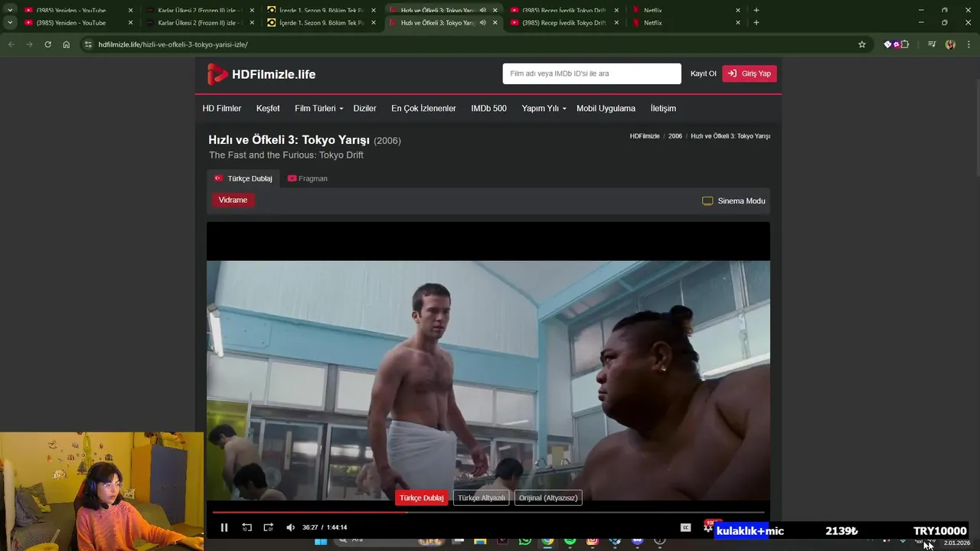Viewport: 980px width, 551px height.
Task: Open the browser media control icon
Action: pos(932,44)
